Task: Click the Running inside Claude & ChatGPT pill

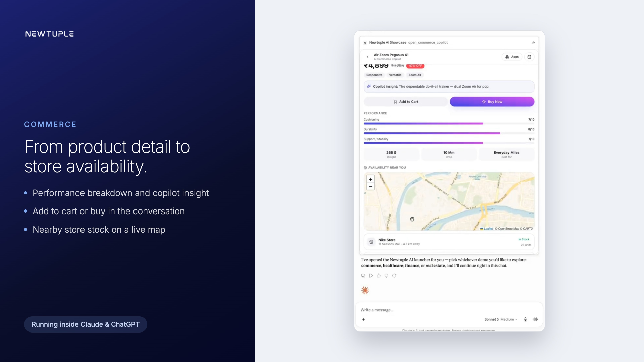Action: tap(86, 324)
